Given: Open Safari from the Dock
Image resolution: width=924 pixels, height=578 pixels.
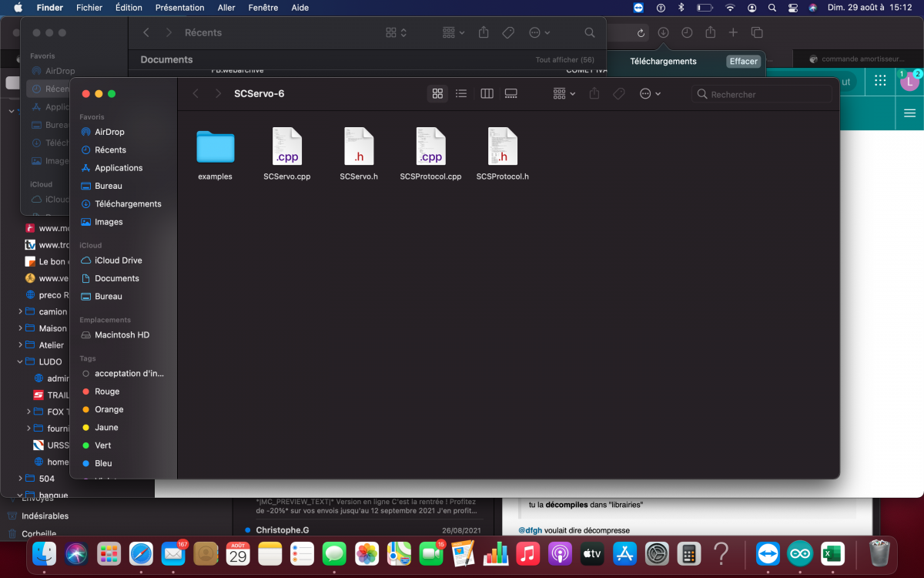Looking at the screenshot, I should 141,553.
